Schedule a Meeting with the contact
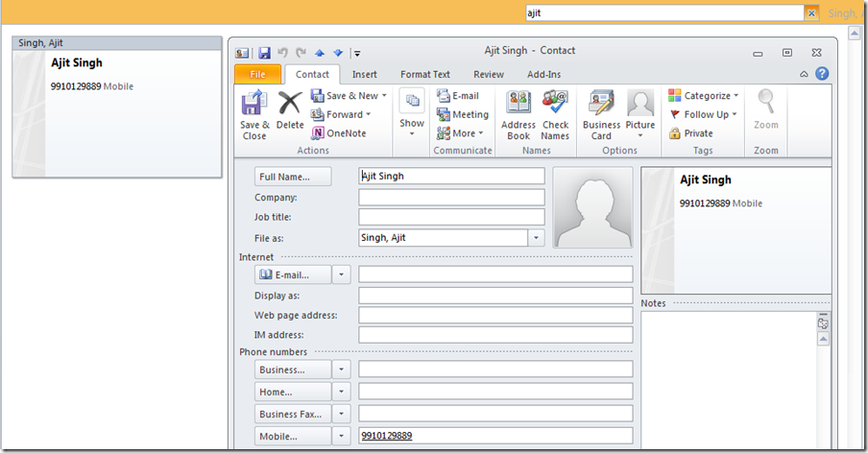 463,114
